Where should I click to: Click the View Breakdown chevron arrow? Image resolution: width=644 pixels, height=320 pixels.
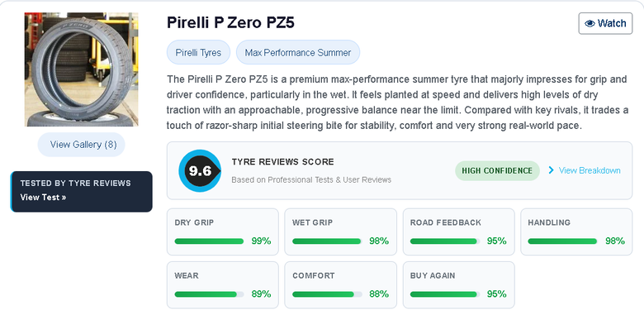coord(552,170)
